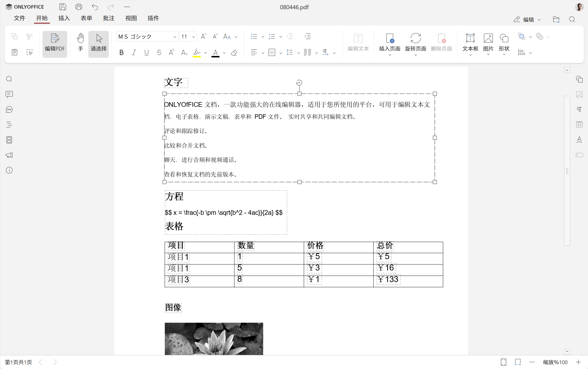
Task: Open text art settings in right sidebar
Action: point(579,140)
